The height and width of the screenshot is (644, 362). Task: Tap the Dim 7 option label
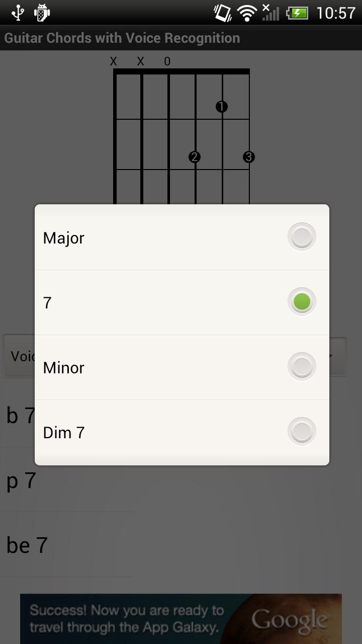pos(64,433)
